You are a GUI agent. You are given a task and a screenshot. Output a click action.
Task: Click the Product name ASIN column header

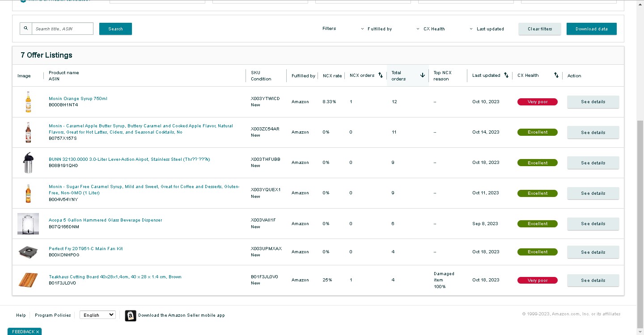pyautogui.click(x=64, y=76)
